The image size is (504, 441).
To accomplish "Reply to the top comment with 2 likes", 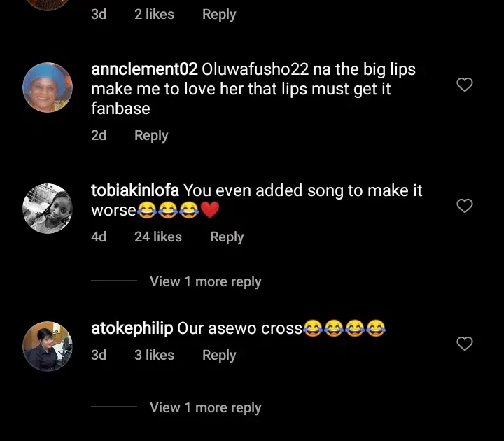I will pyautogui.click(x=219, y=14).
